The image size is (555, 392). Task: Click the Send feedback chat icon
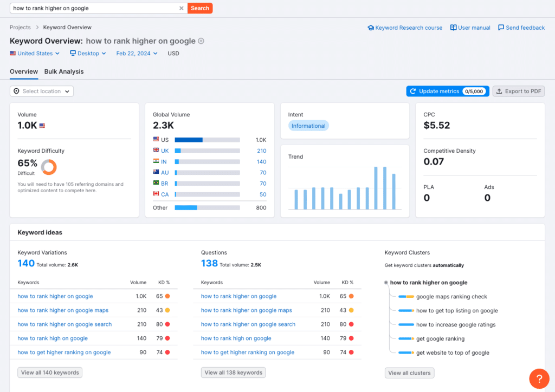pyautogui.click(x=501, y=28)
